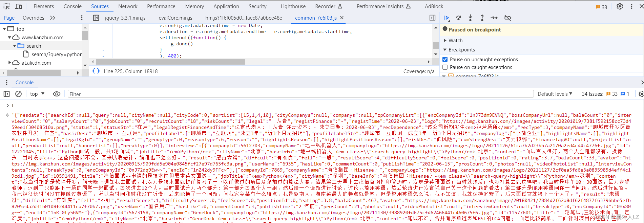The image size is (644, 223).
Task: Open AdBlock panel
Action: 434,6
